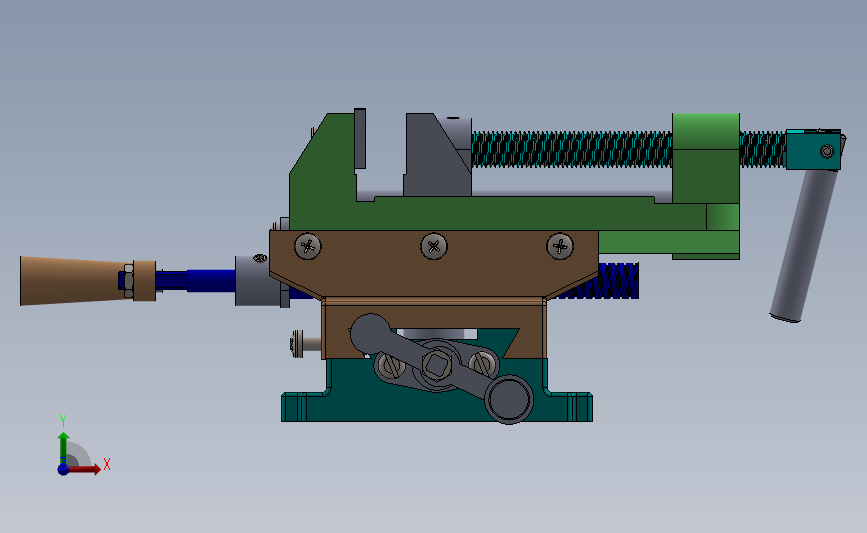Screen dimensions: 867x533
Task: Select the teal handle hub with the set screw
Action: click(x=813, y=149)
